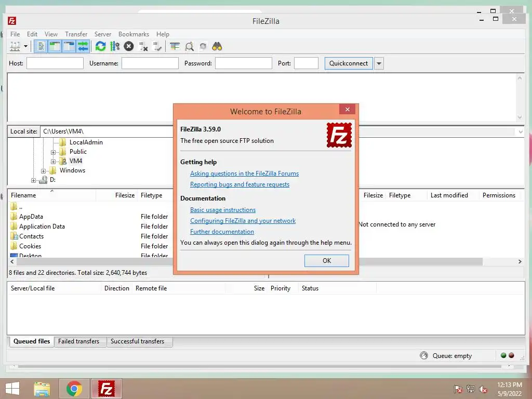
Task: Open Reporting bugs and feature requests link
Action: pos(240,184)
